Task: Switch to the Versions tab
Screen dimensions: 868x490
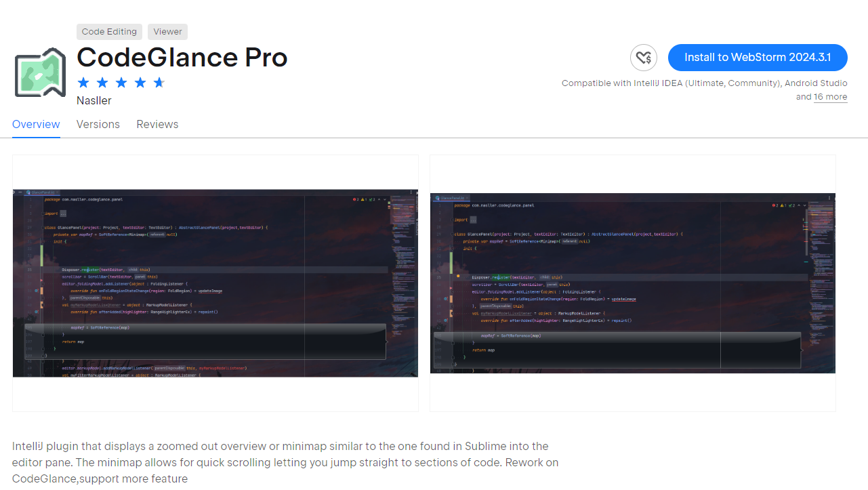Action: [x=98, y=125]
